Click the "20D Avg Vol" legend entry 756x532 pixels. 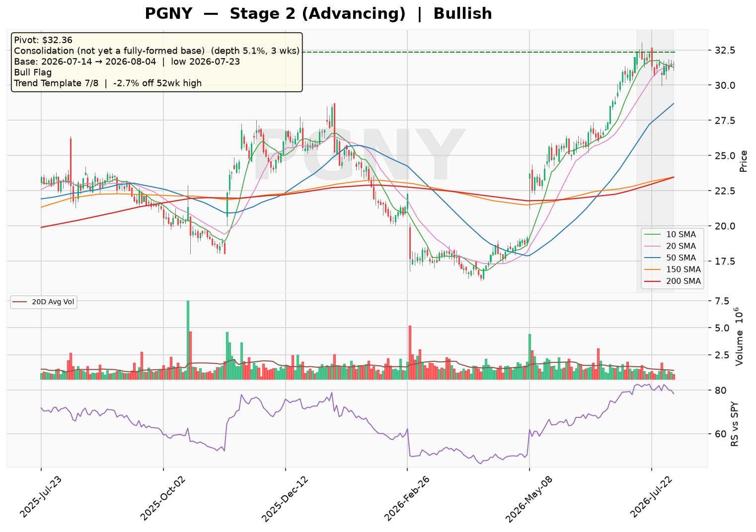(44, 302)
